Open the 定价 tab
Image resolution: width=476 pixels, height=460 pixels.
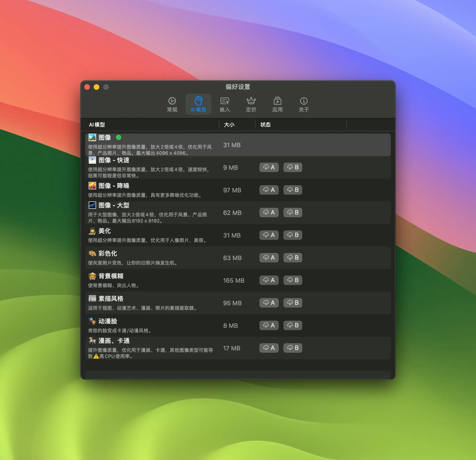[251, 104]
